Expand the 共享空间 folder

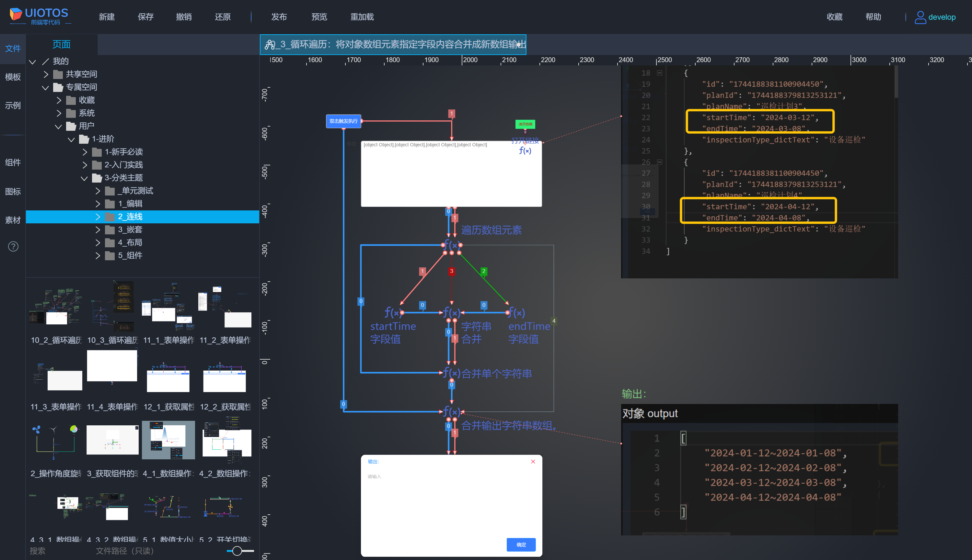(46, 74)
